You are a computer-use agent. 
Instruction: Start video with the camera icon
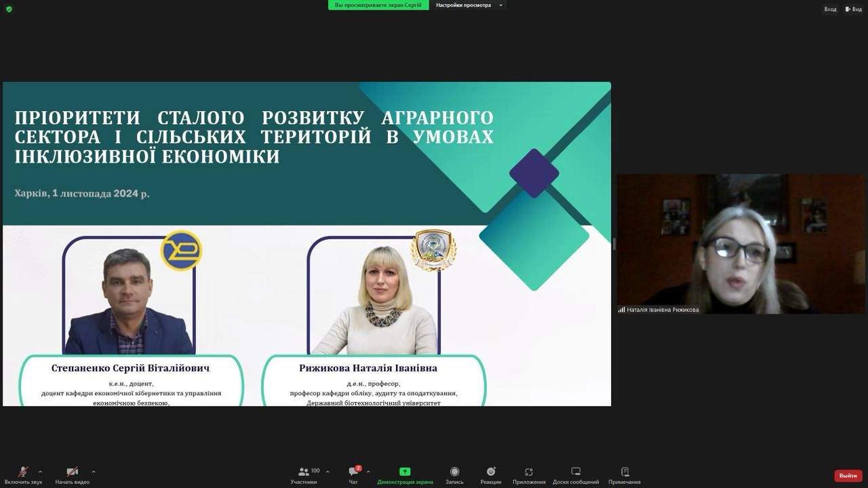[72, 472]
